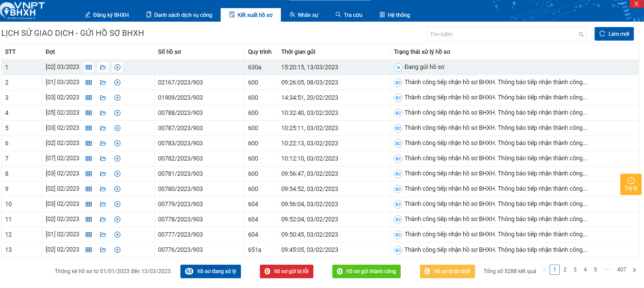Viewport: 644px width, 288px height.
Task: Click the sending status arrow icon in row 1
Action: 398,67
